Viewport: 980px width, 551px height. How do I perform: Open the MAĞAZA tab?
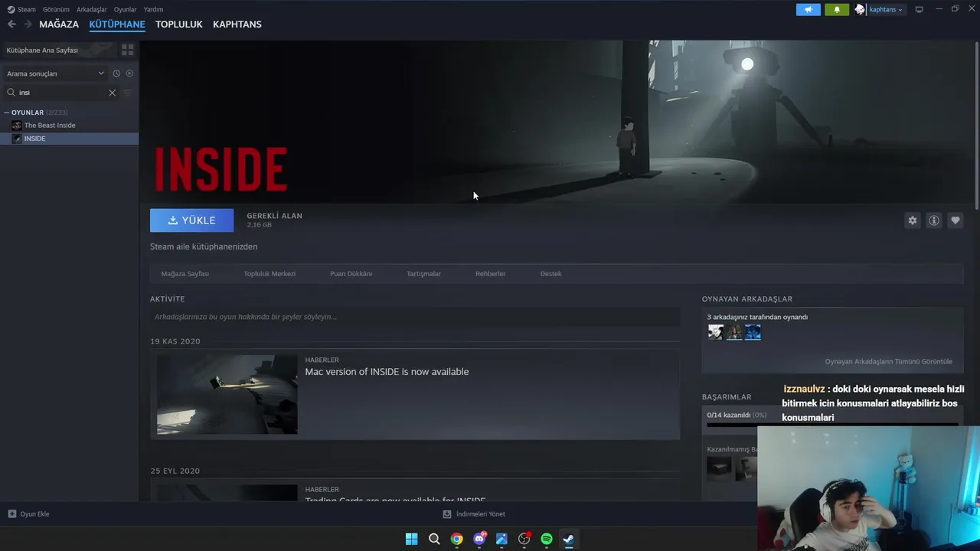(59, 24)
